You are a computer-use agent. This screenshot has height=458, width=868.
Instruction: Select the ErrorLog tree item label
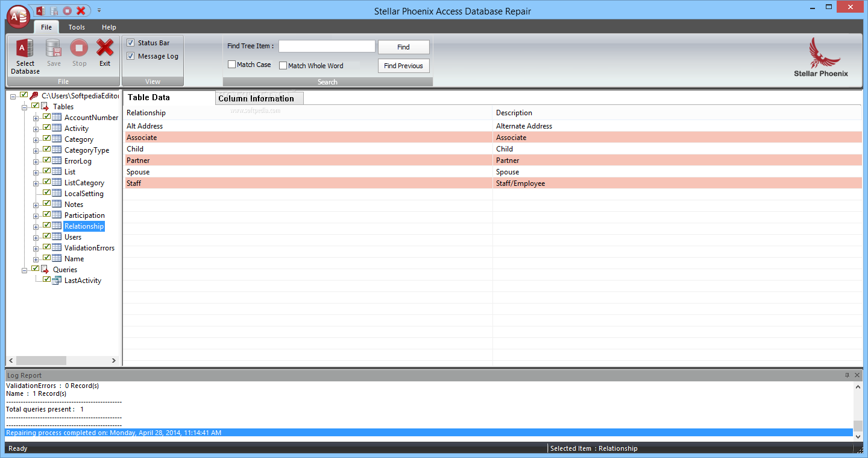tap(78, 161)
